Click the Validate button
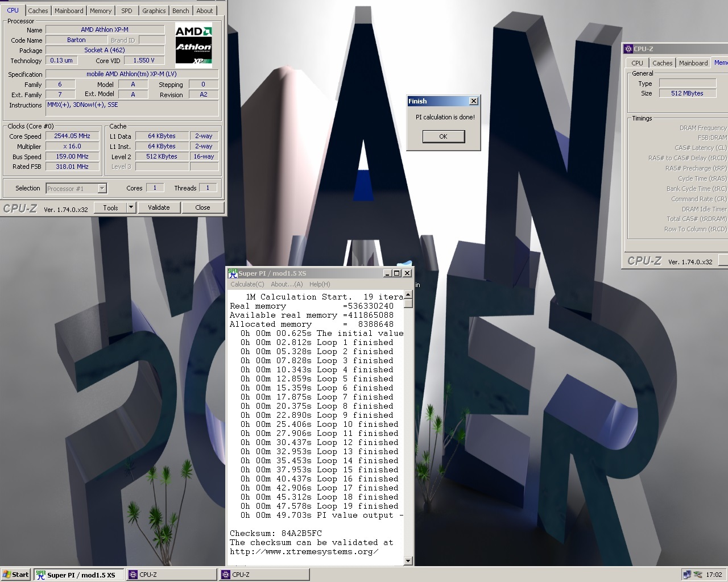This screenshot has width=728, height=582. (x=159, y=208)
